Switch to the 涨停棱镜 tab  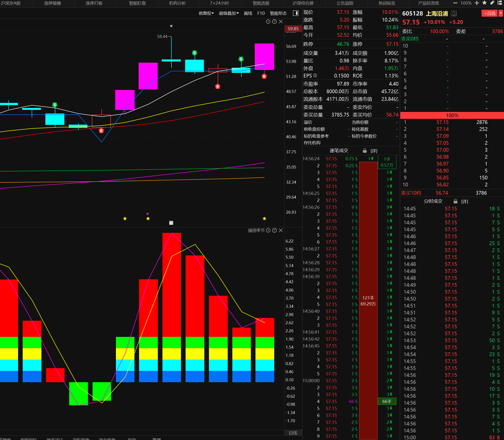pyautogui.click(x=52, y=3)
